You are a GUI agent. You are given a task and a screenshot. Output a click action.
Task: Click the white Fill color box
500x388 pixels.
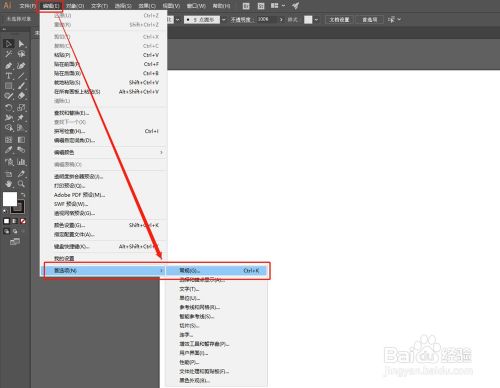[x=10, y=199]
